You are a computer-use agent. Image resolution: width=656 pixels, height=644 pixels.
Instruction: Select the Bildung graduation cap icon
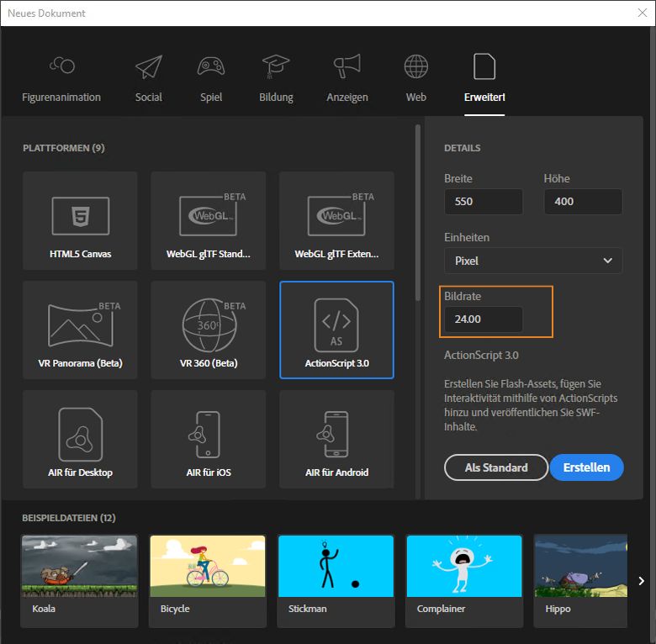[x=276, y=66]
